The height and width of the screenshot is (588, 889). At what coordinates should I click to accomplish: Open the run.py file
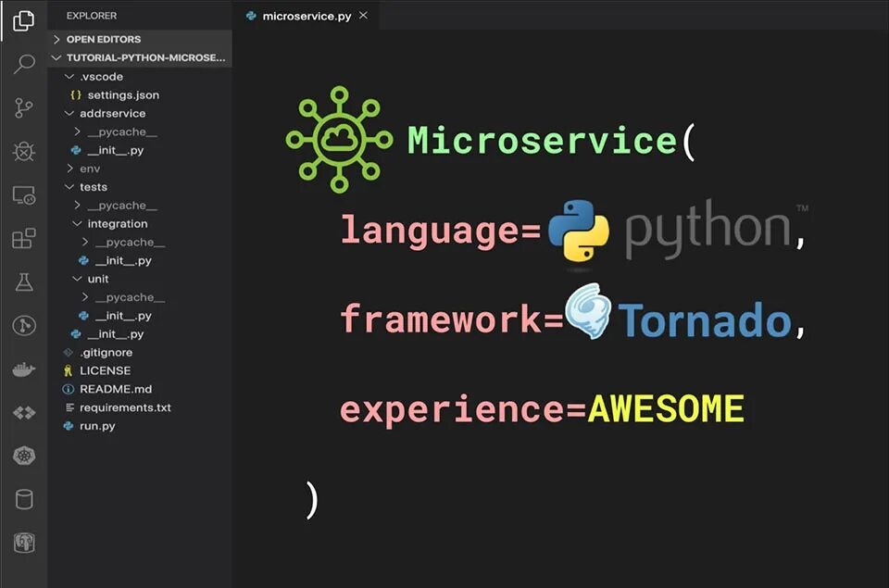point(140,426)
